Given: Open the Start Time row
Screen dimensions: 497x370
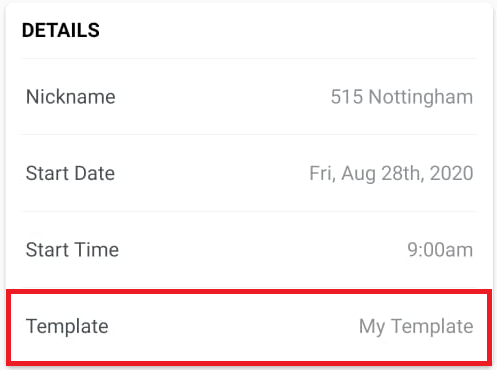Looking at the screenshot, I should pos(249,250).
